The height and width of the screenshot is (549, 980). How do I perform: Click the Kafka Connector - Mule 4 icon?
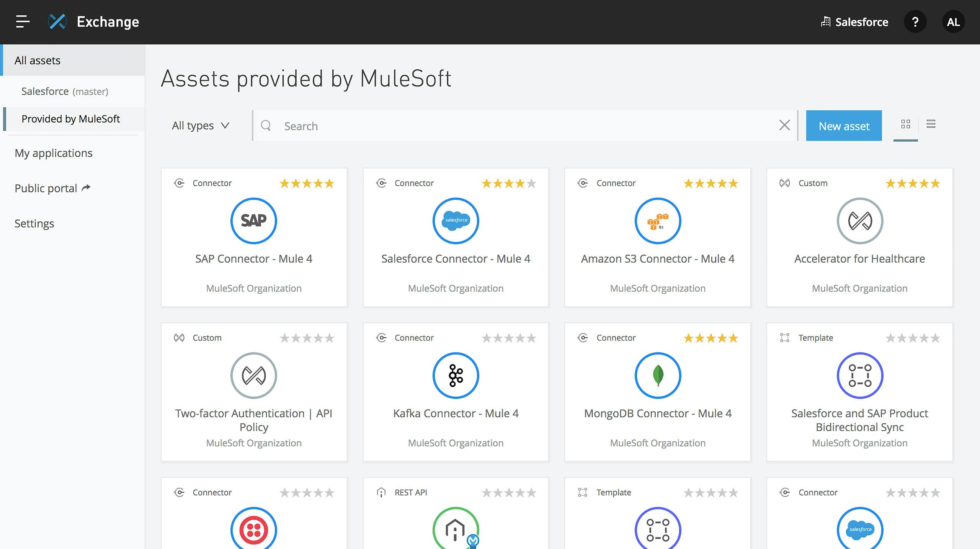tap(456, 376)
